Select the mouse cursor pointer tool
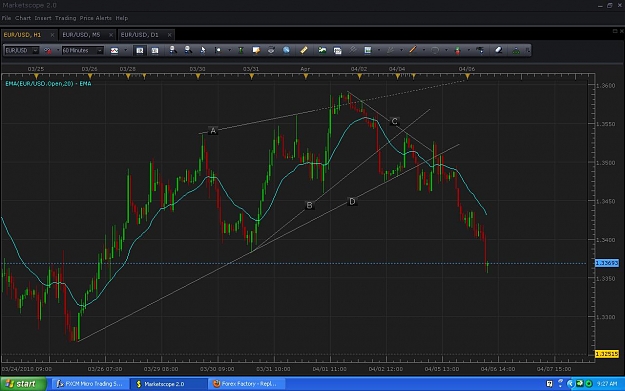The image size is (625, 391). click(202, 50)
